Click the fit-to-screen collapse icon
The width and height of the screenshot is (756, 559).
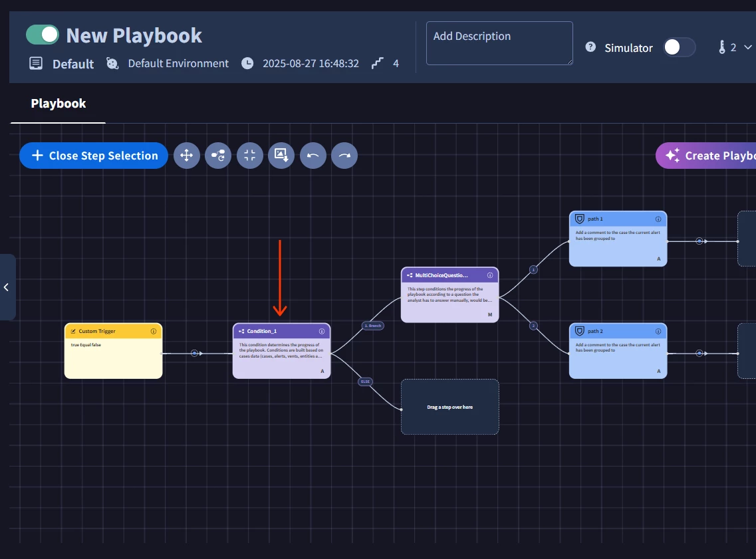[250, 155]
